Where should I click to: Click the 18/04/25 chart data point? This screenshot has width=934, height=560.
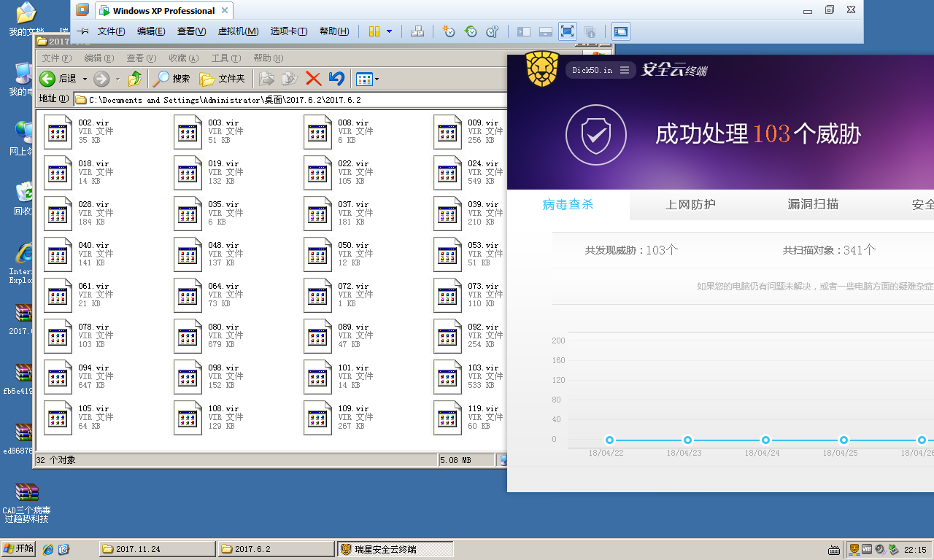pos(844,440)
